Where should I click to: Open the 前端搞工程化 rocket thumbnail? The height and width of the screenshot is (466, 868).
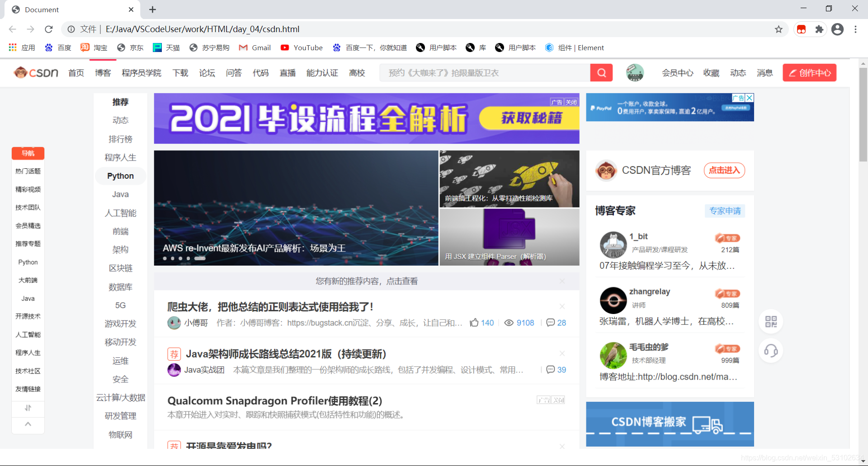click(x=509, y=179)
